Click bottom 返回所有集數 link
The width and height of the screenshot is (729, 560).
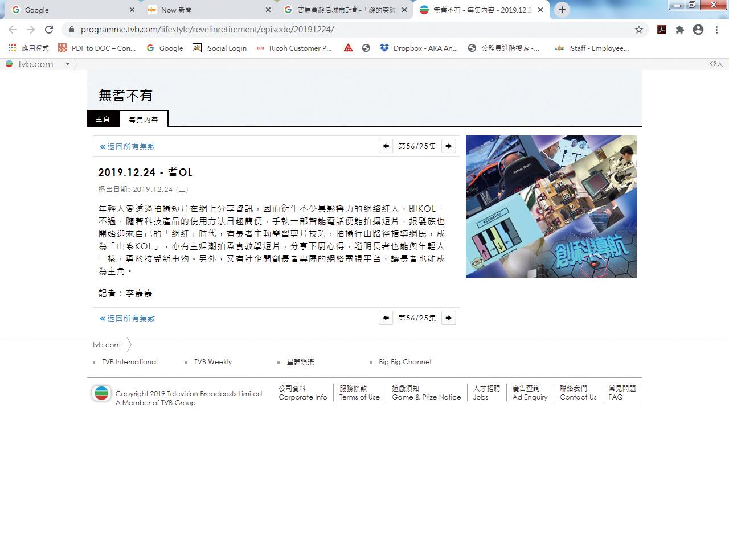(x=127, y=318)
